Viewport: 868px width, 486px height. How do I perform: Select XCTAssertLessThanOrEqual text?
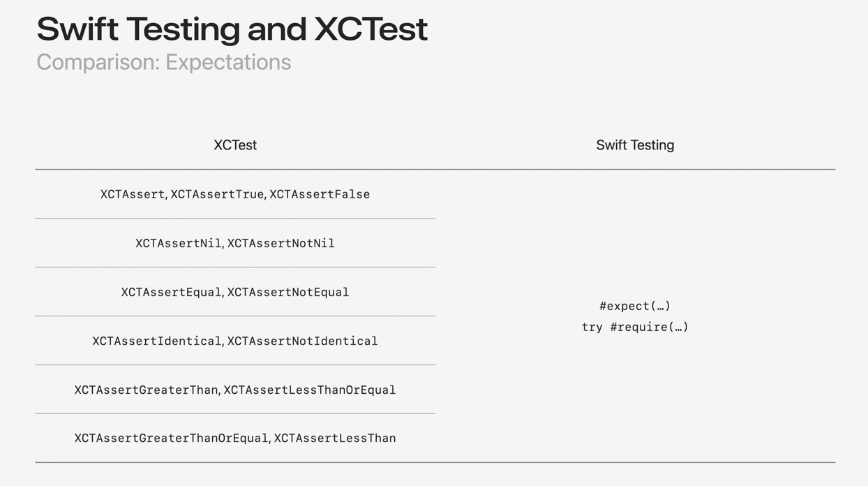coord(310,390)
